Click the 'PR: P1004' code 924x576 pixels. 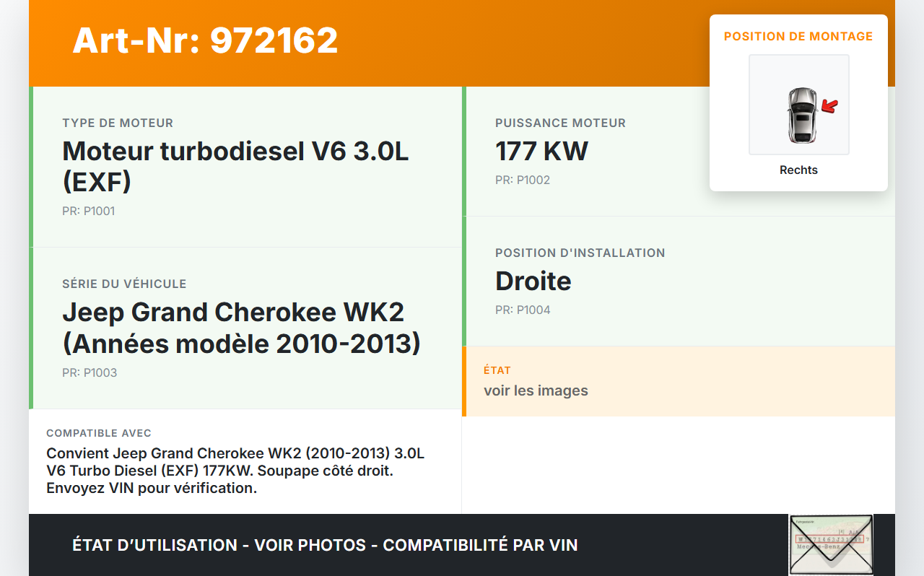(x=523, y=310)
